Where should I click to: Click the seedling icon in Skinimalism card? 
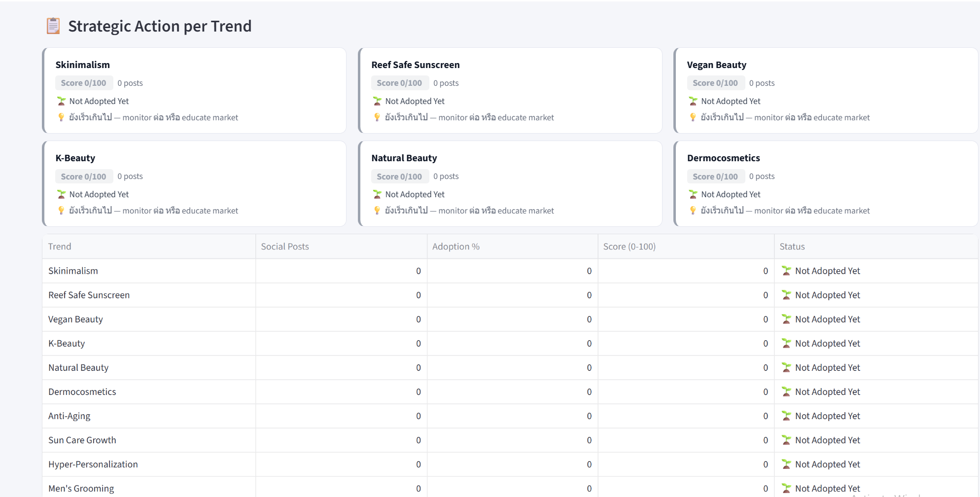(x=61, y=101)
